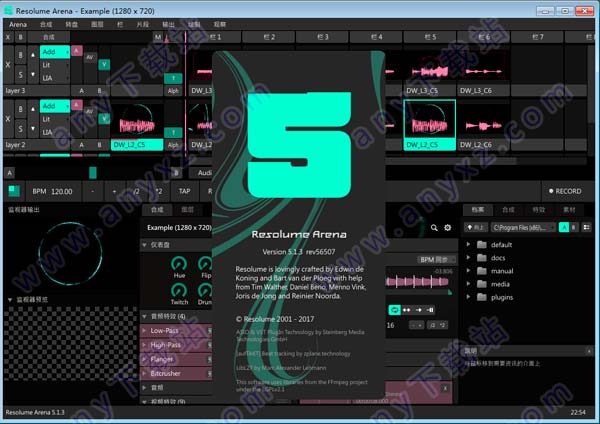
Task: Click the search magnifier icon
Action: point(434,228)
